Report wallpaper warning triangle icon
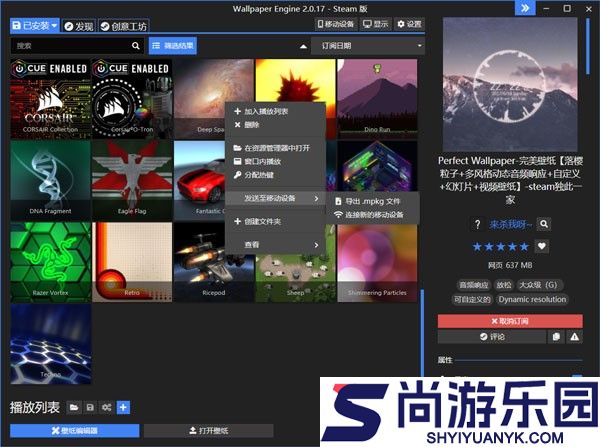This screenshot has width=600, height=447. click(574, 337)
